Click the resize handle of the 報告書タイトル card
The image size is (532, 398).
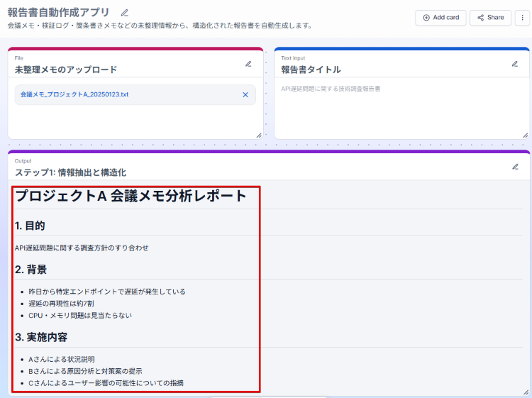click(525, 135)
